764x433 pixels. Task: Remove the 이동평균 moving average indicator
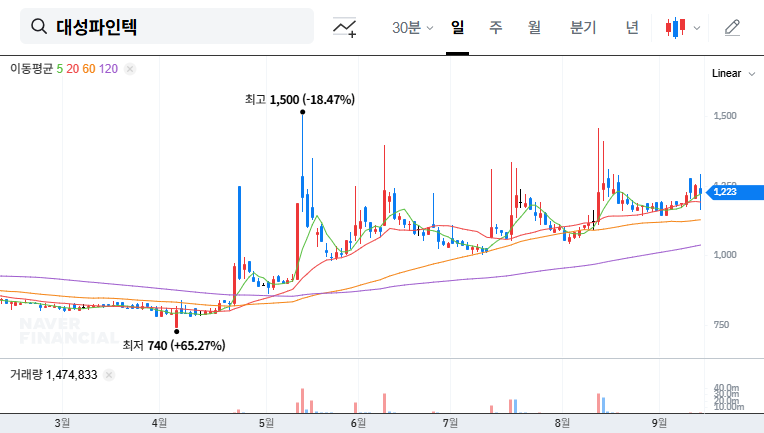pos(130,69)
